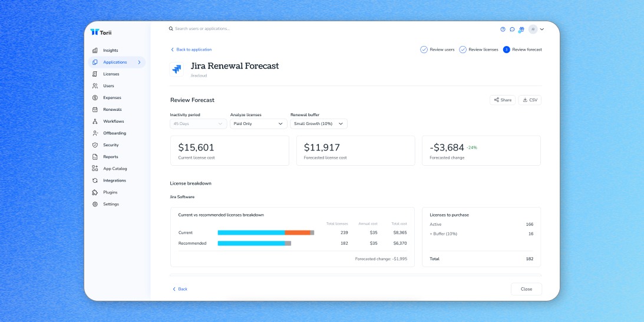
Task: Click the + Buffer (10%) row label
Action: 443,234
